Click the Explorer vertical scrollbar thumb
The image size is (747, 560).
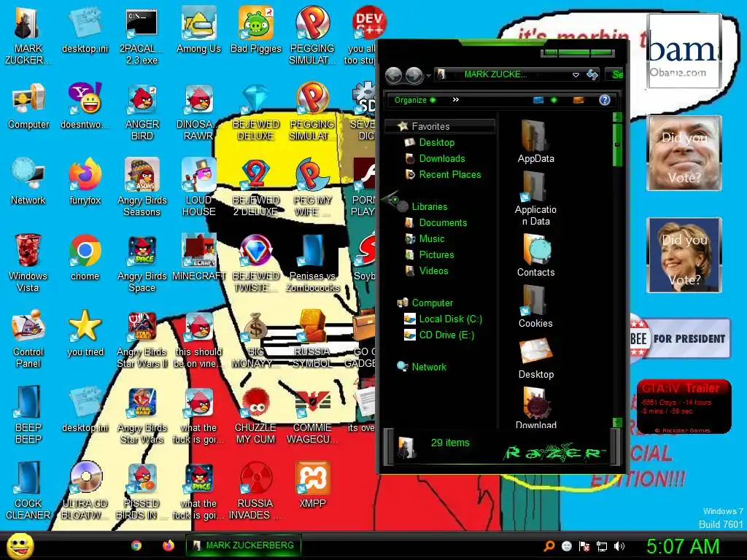tap(617, 144)
